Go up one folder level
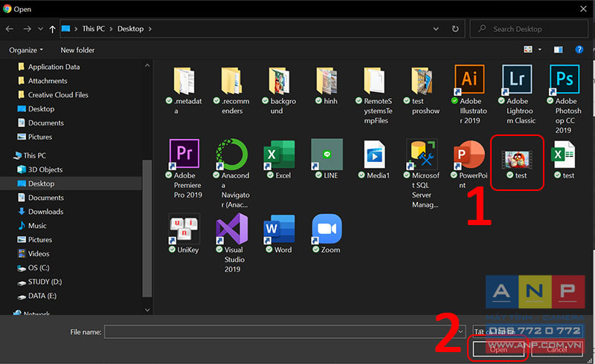595x364 pixels. pyautogui.click(x=52, y=29)
